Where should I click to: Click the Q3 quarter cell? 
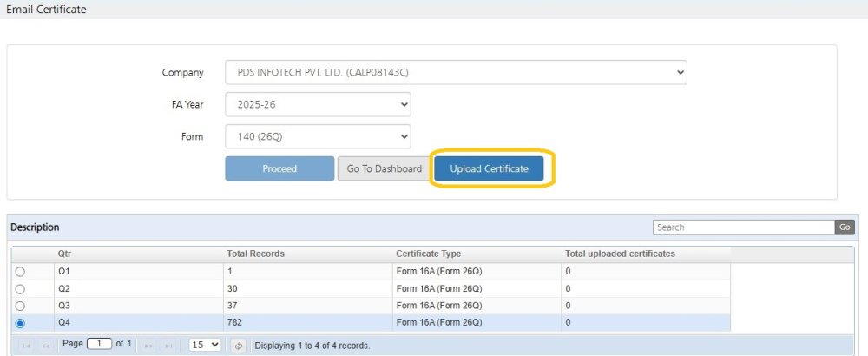(x=138, y=306)
